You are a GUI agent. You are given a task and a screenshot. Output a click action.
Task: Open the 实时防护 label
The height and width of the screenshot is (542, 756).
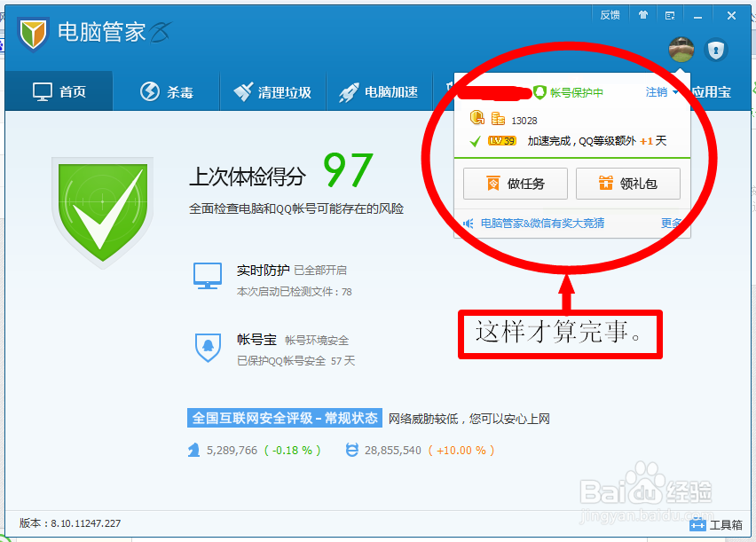(x=263, y=270)
